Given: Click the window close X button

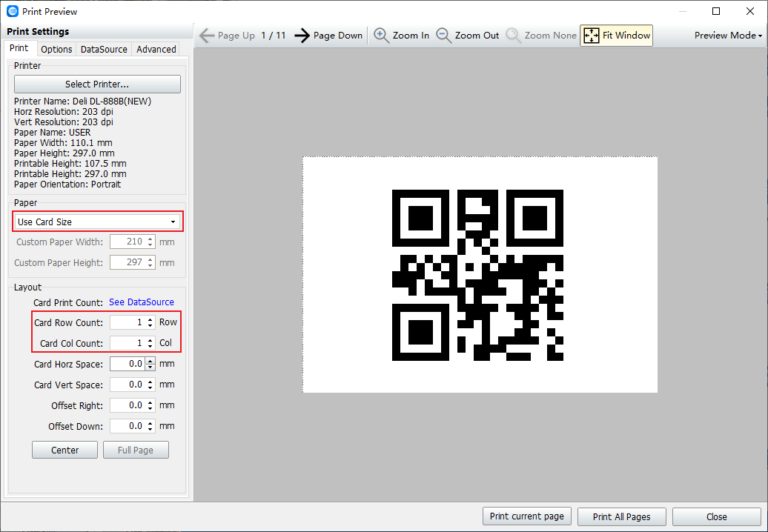Looking at the screenshot, I should 750,11.
